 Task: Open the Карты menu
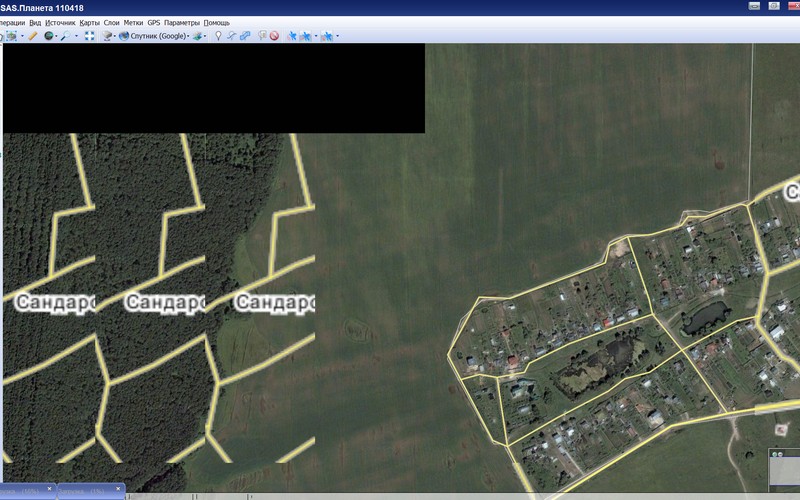89,21
